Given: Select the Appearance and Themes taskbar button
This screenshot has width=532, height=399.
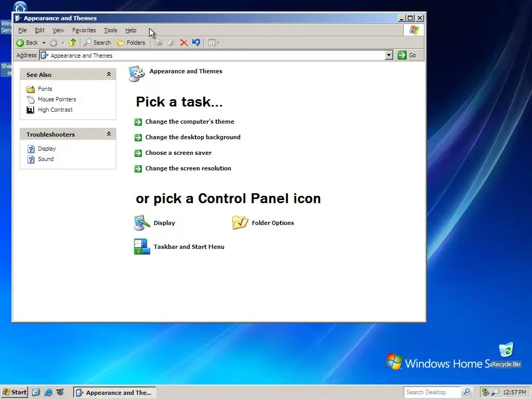Looking at the screenshot, I should (x=115, y=393).
